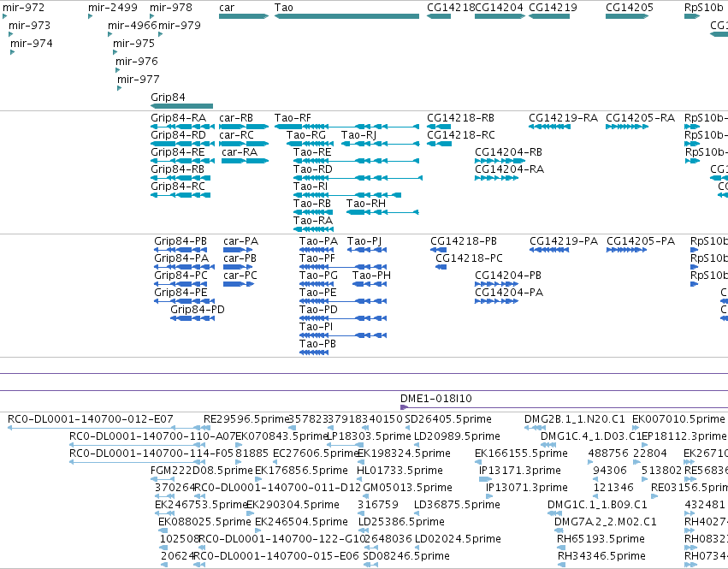Select the Tao-RJ transcript label

(358, 135)
